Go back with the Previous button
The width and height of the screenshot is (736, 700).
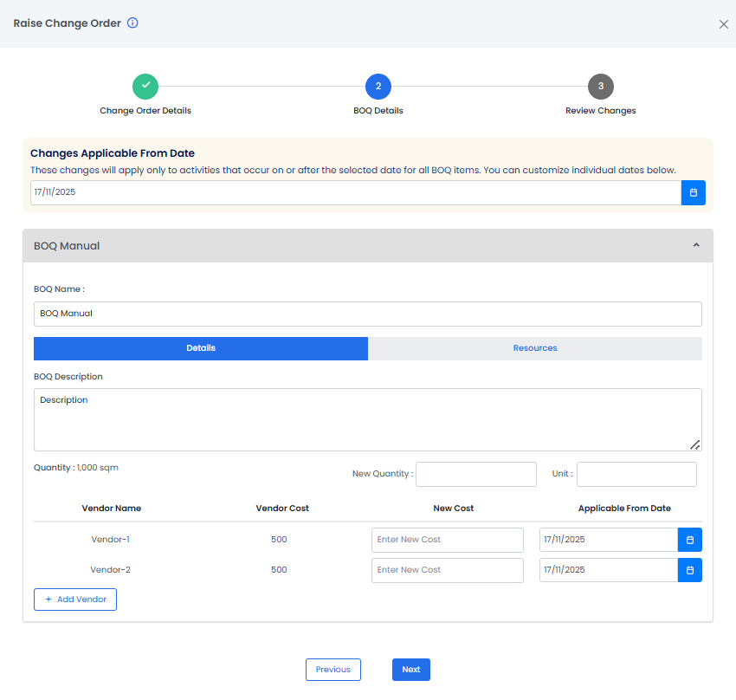click(x=332, y=670)
